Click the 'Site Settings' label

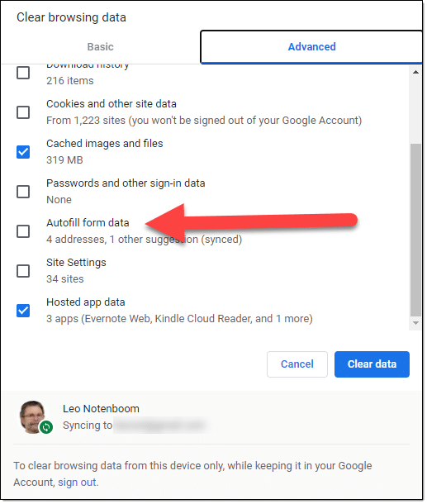[77, 264]
